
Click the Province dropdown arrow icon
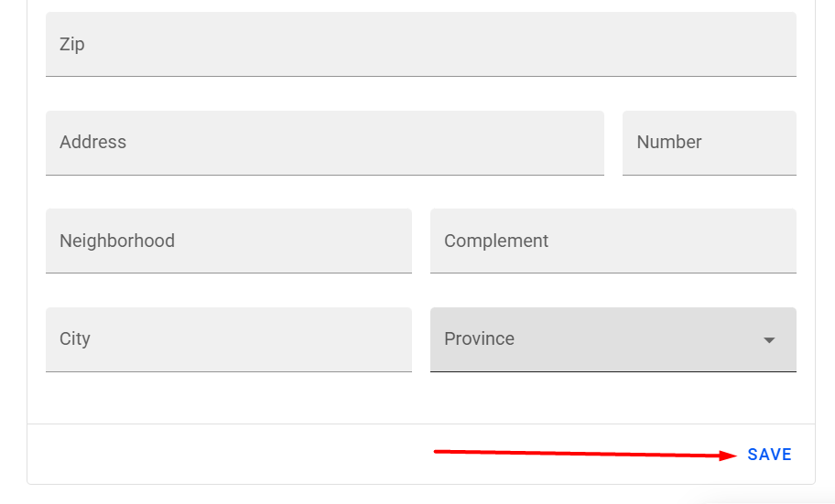click(x=769, y=340)
